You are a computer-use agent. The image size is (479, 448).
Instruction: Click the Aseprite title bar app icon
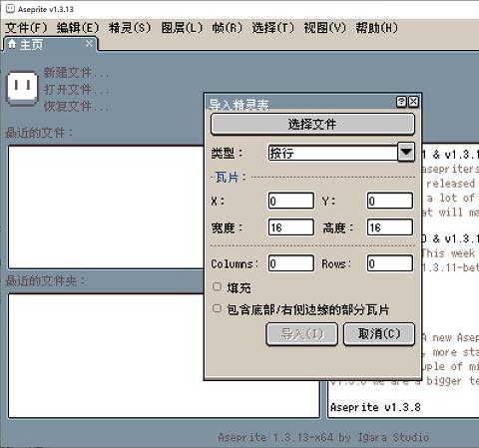coord(11,9)
